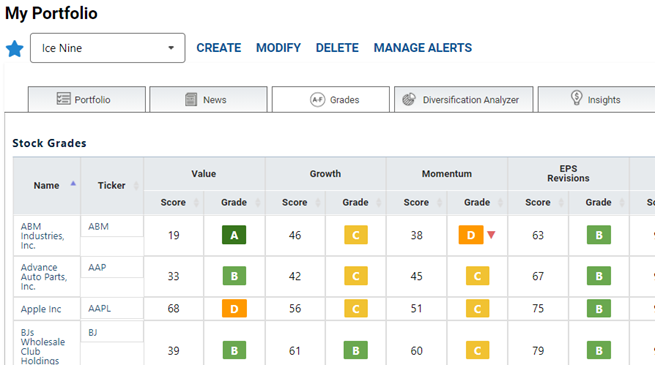Sort by EPS Revisions Score column
The width and height of the screenshot is (655, 365).
point(538,203)
